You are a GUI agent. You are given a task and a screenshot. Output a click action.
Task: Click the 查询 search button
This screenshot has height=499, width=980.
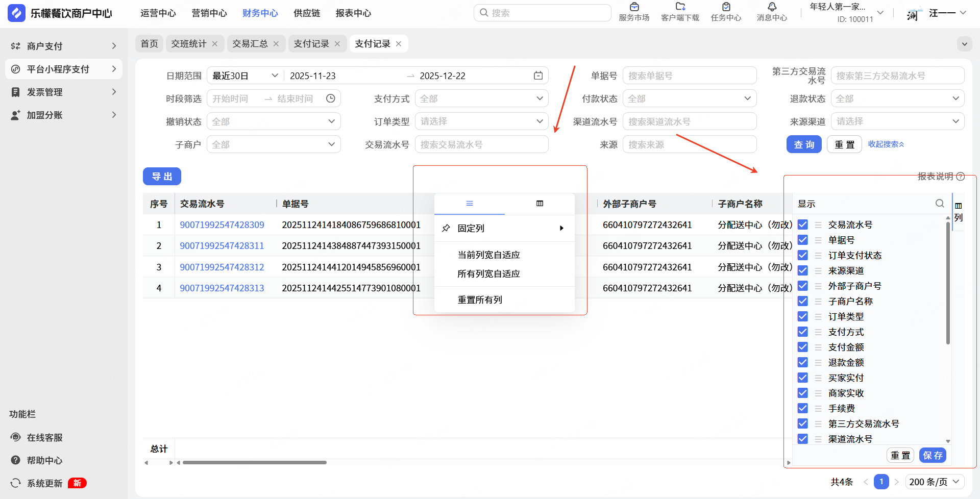[804, 144]
